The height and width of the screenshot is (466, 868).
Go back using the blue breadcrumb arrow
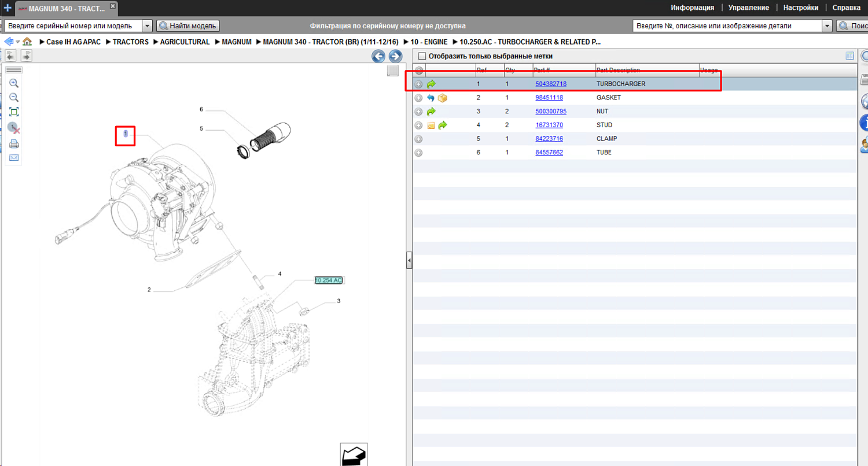coord(9,42)
